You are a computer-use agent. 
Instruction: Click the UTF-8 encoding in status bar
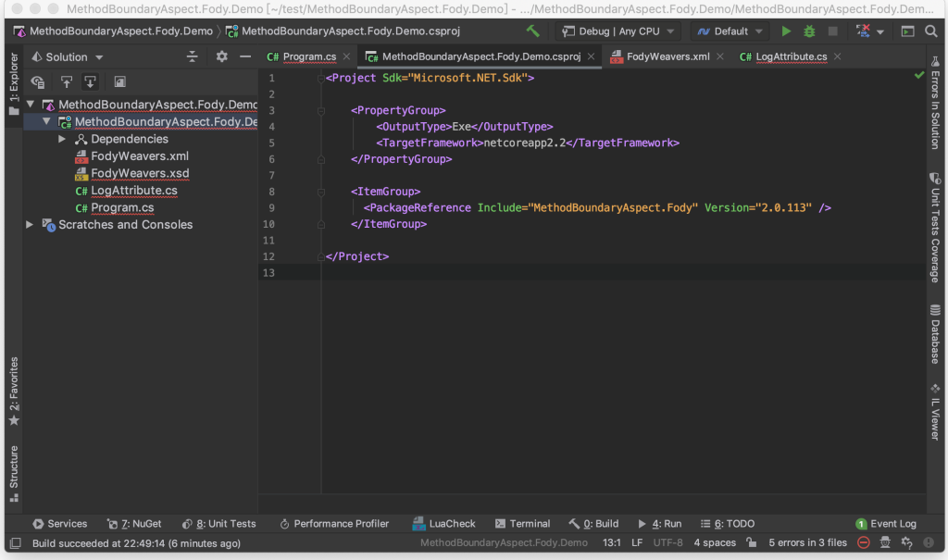coord(667,542)
